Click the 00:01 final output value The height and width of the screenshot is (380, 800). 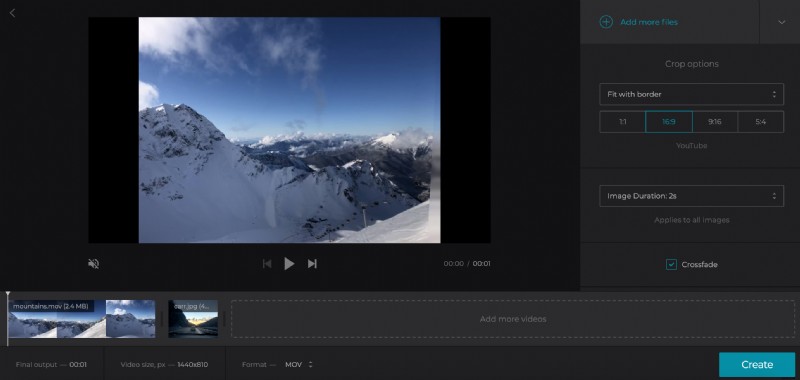coord(78,365)
